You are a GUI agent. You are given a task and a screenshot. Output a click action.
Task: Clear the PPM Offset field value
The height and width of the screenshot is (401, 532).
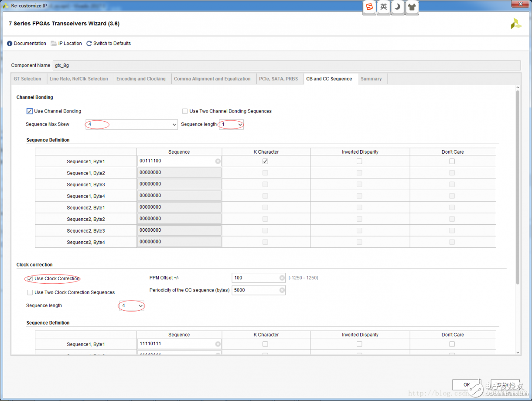[282, 278]
